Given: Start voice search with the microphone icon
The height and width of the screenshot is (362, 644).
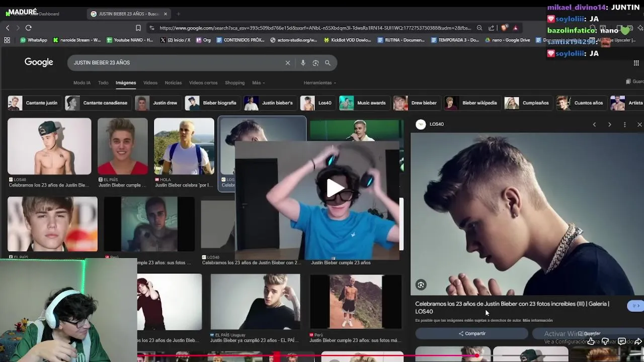Looking at the screenshot, I should point(303,63).
